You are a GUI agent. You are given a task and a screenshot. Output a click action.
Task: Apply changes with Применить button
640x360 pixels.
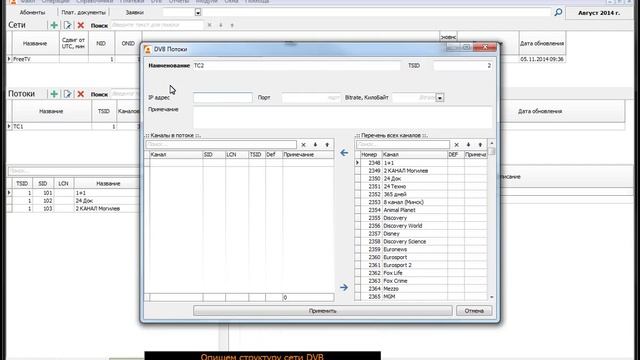pyautogui.click(x=322, y=311)
